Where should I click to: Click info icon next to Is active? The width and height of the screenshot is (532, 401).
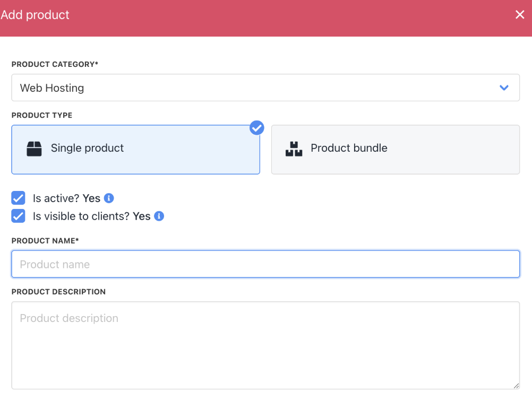pyautogui.click(x=109, y=198)
